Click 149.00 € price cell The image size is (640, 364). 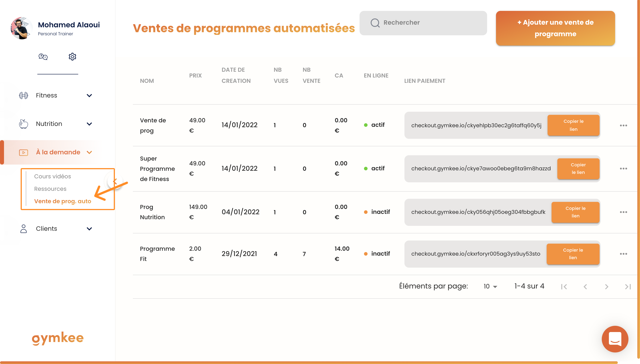coord(198,212)
